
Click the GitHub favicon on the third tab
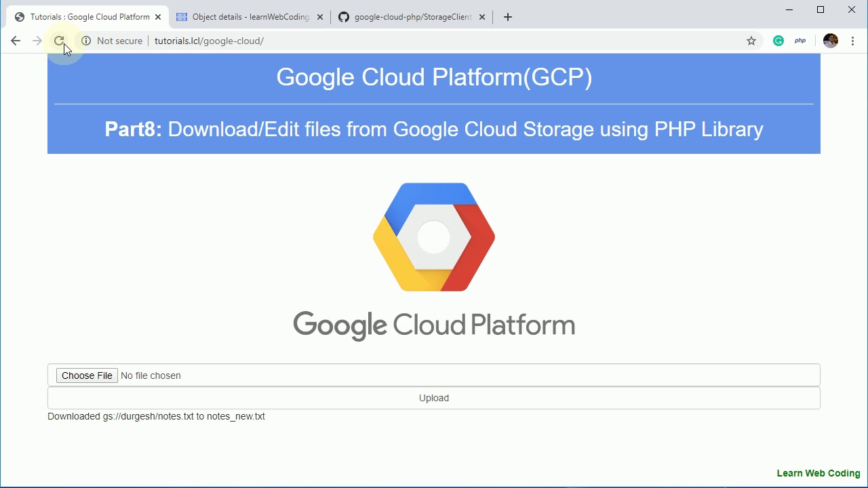coord(344,17)
